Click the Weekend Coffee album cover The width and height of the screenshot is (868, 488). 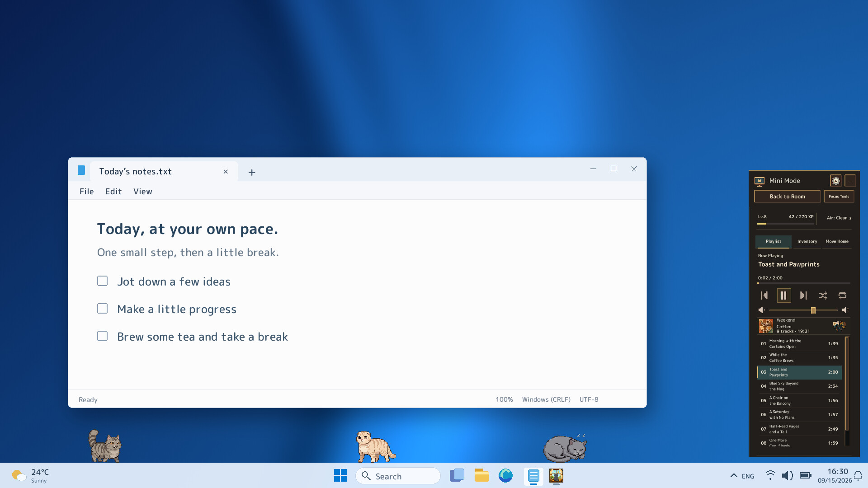click(766, 326)
